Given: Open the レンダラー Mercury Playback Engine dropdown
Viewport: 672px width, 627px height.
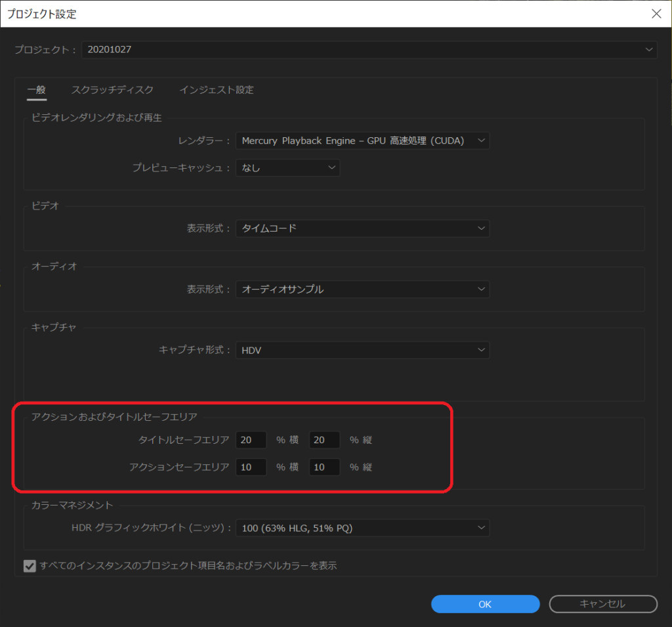Looking at the screenshot, I should click(x=362, y=141).
